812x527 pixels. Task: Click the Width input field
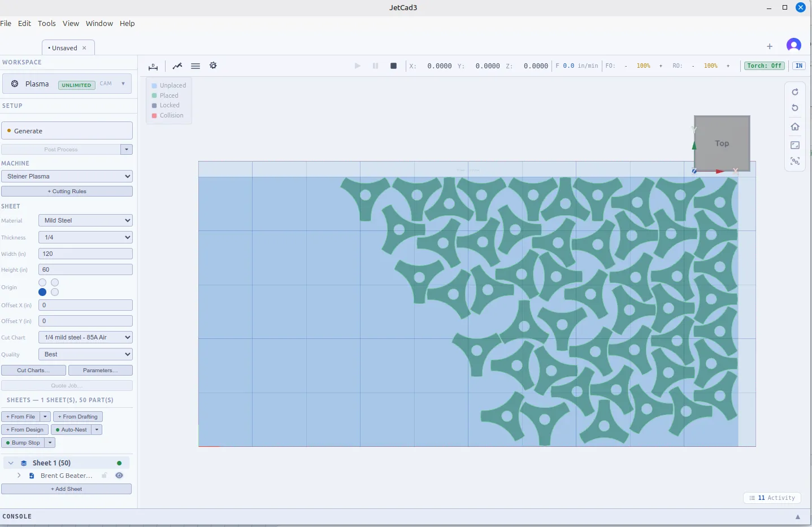[x=85, y=254]
